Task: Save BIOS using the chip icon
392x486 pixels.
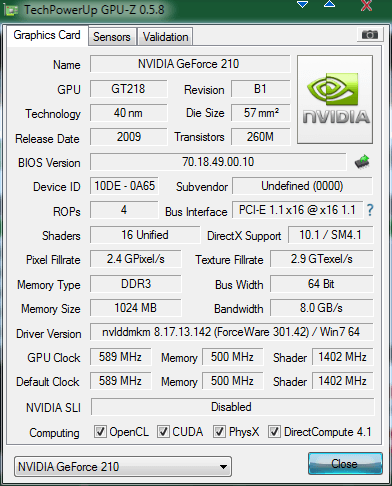Action: pos(362,162)
